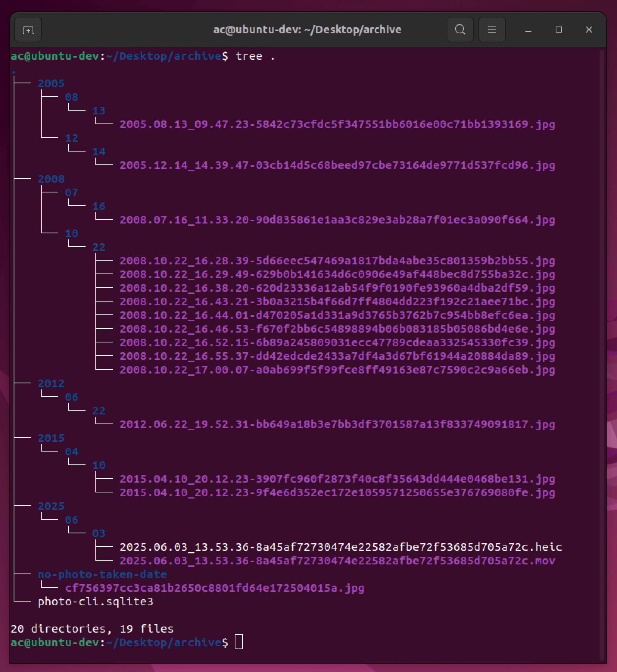Screen dimensions: 617x672
Task: Open terminal search
Action: pos(460,30)
